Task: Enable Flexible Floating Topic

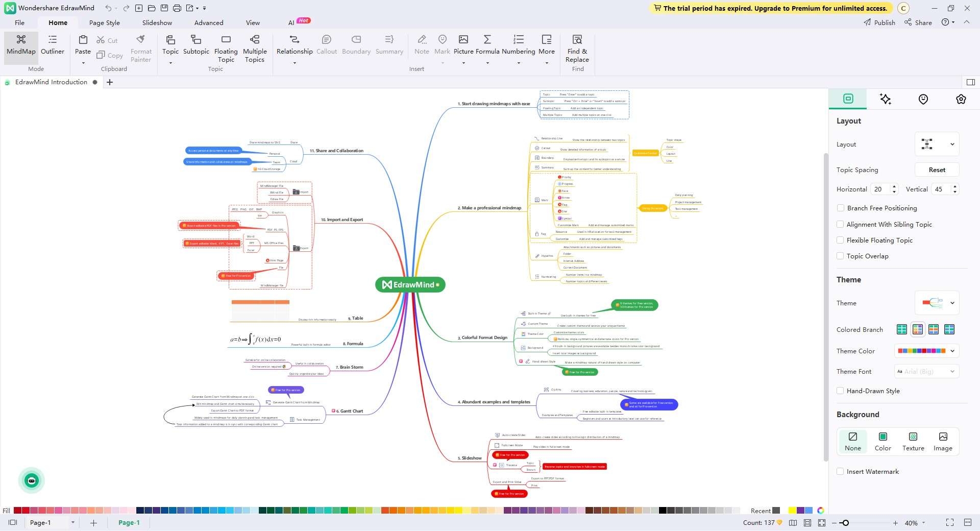Action: pyautogui.click(x=840, y=240)
